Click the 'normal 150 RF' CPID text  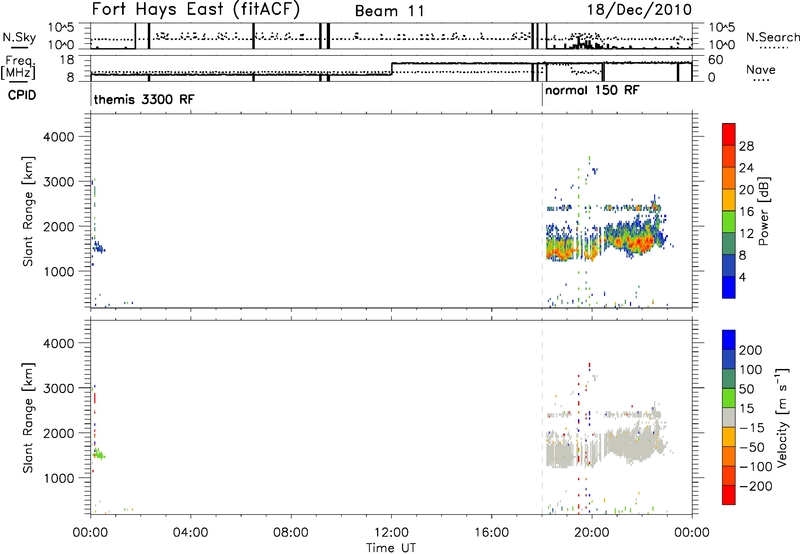(592, 91)
